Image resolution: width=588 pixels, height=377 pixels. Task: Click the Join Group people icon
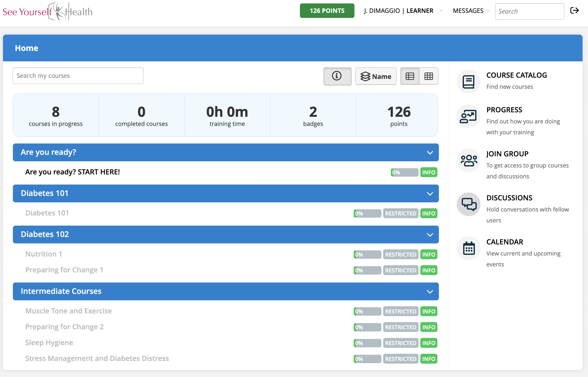point(468,161)
